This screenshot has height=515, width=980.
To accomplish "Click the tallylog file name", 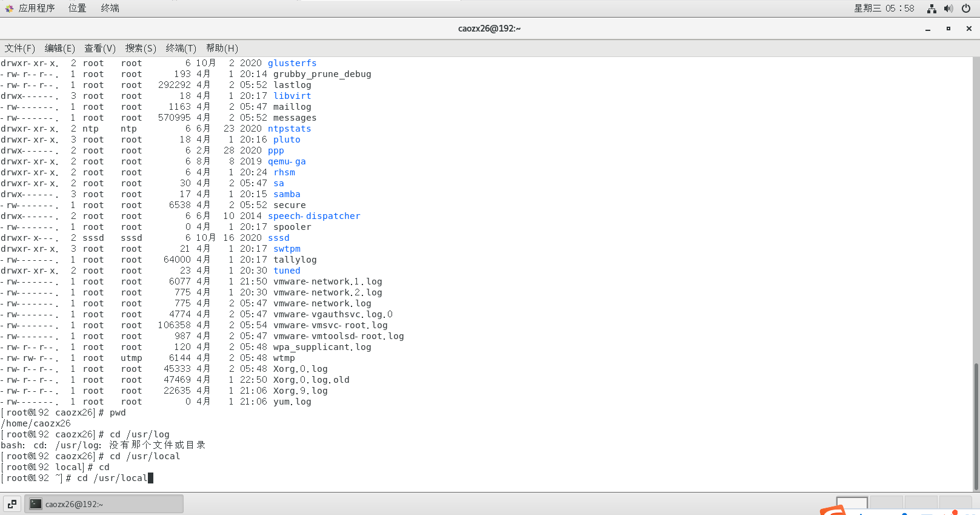I will click(295, 260).
